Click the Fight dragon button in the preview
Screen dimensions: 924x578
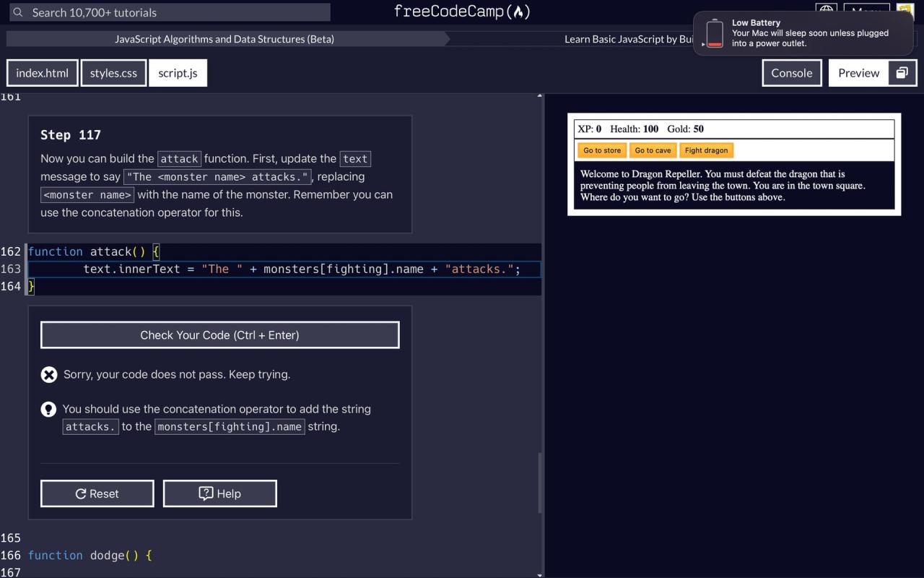coord(706,150)
